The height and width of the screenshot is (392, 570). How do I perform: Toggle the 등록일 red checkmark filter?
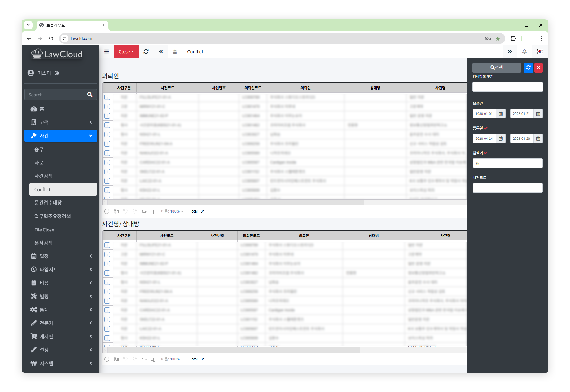[486, 128]
